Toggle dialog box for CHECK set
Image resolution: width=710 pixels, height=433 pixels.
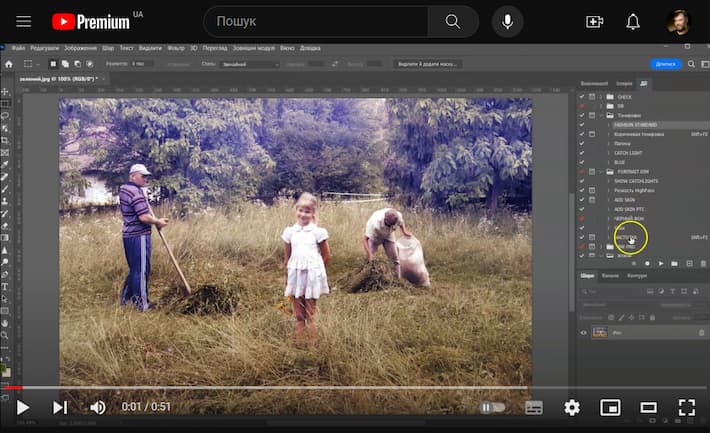pyautogui.click(x=592, y=97)
